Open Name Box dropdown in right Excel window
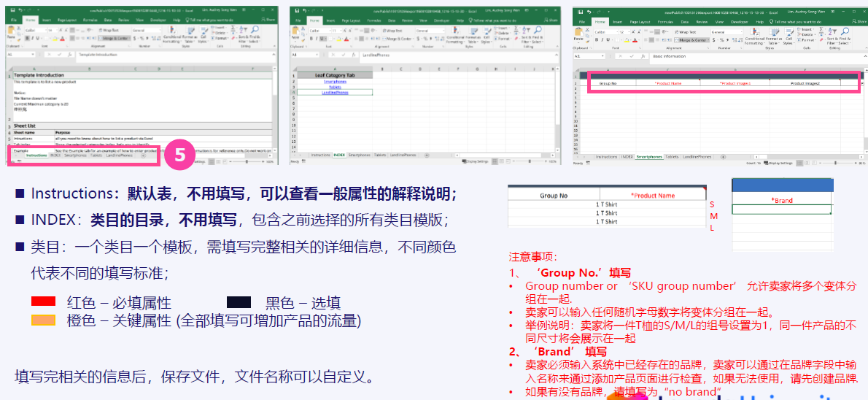Image resolution: width=868 pixels, height=400 pixels. pos(602,56)
